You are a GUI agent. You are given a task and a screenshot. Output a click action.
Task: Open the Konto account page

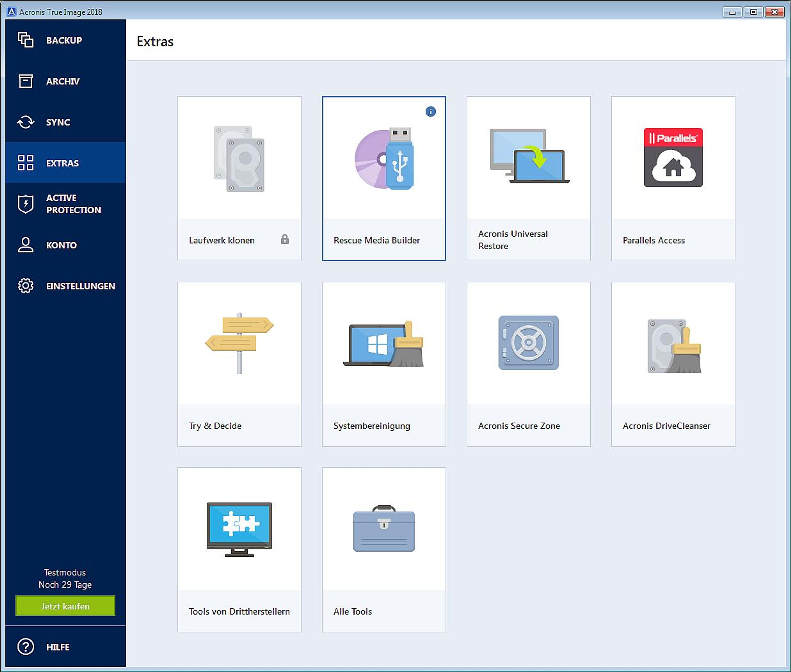66,245
